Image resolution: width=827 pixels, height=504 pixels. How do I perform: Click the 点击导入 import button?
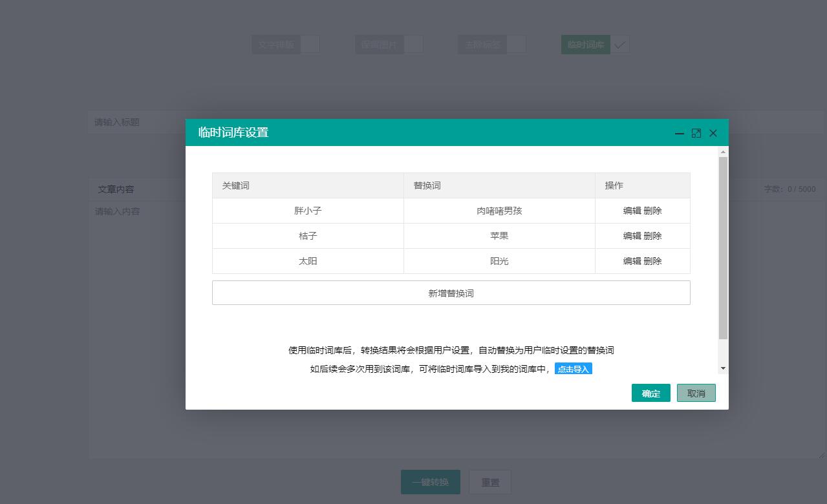574,369
